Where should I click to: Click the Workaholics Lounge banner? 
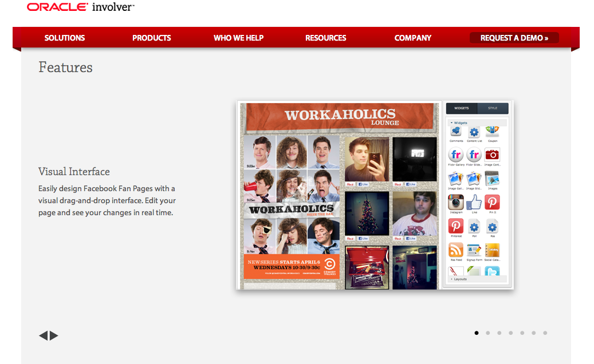(340, 117)
